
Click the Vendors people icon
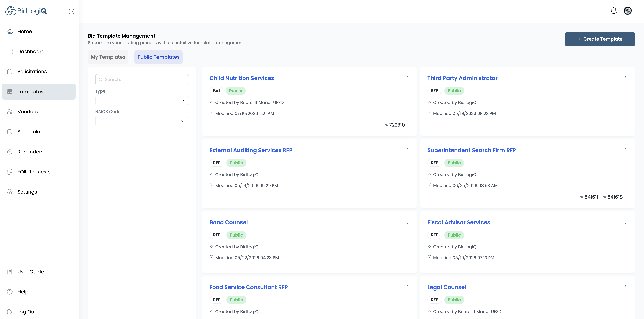click(x=10, y=112)
